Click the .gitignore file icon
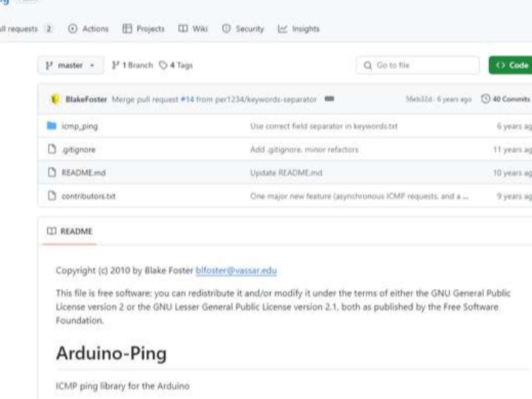 click(52, 149)
